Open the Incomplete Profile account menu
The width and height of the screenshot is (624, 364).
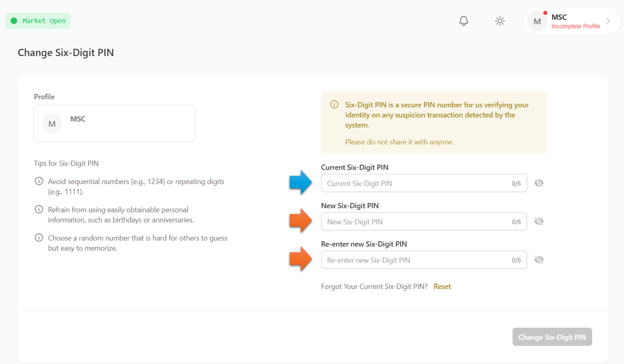pyautogui.click(x=575, y=26)
